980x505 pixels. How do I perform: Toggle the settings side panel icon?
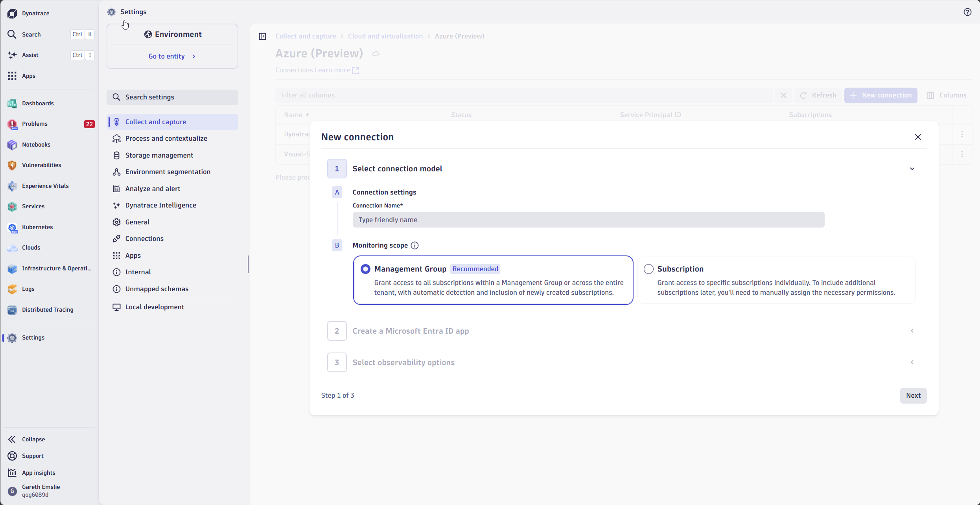263,37
